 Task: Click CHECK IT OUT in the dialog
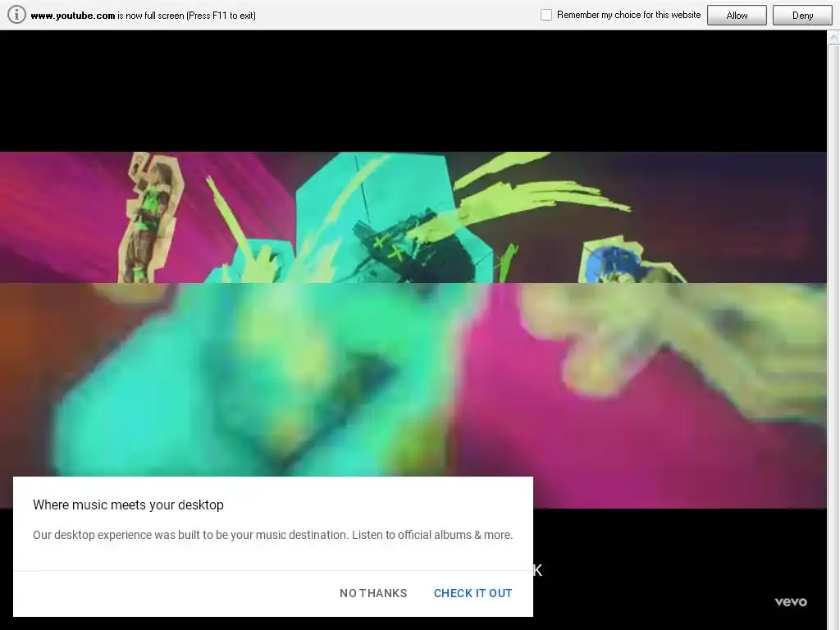(x=473, y=593)
